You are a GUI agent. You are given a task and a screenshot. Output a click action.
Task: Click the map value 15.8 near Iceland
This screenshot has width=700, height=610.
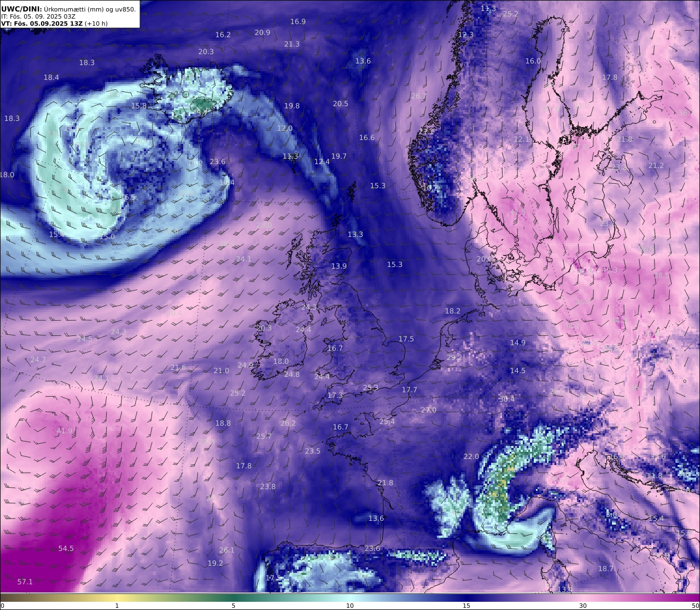point(139,106)
